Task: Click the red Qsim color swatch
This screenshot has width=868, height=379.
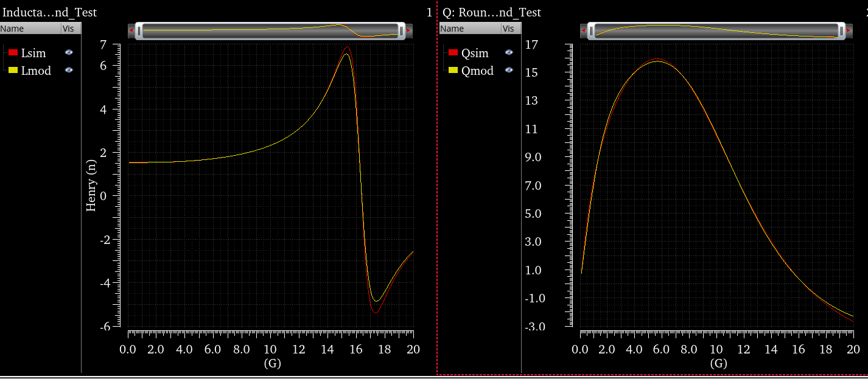Action: tap(453, 54)
